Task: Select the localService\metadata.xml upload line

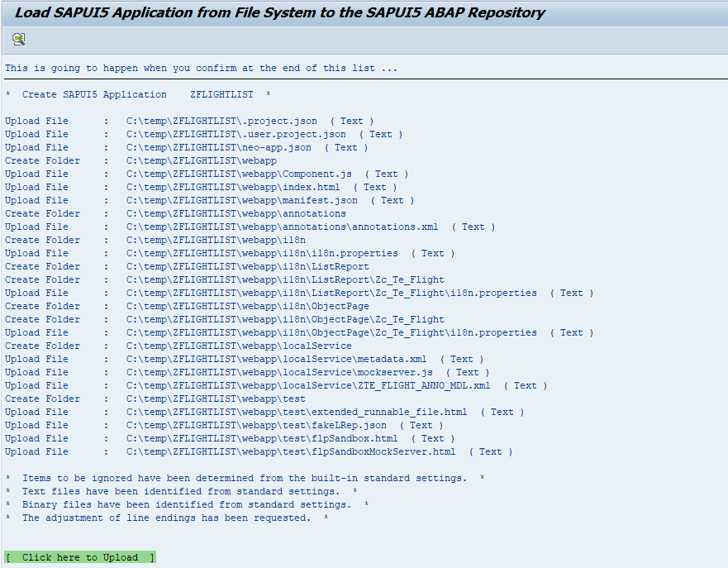Action: coord(245,360)
